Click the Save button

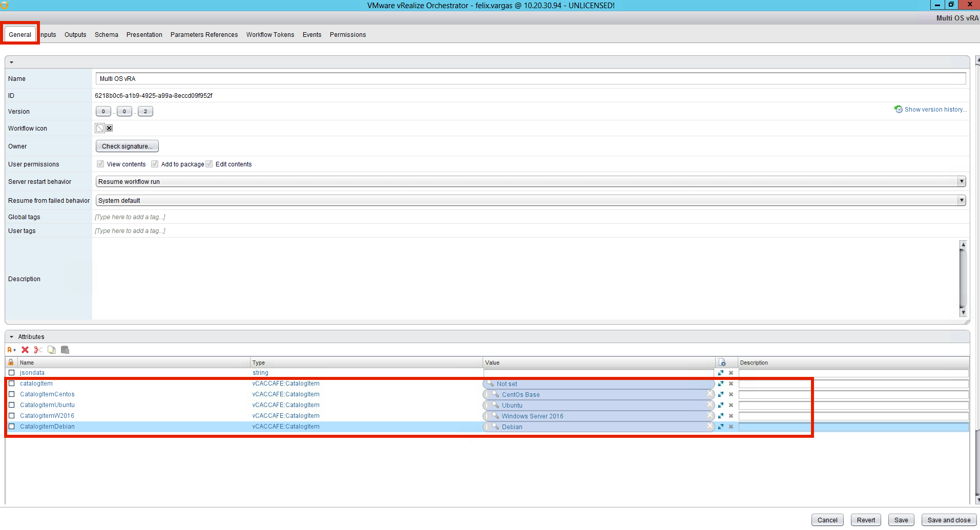(901, 520)
